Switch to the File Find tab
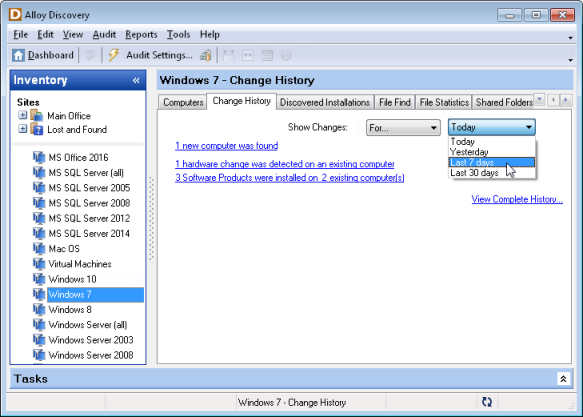Screen dimensions: 583x417 (x=394, y=102)
